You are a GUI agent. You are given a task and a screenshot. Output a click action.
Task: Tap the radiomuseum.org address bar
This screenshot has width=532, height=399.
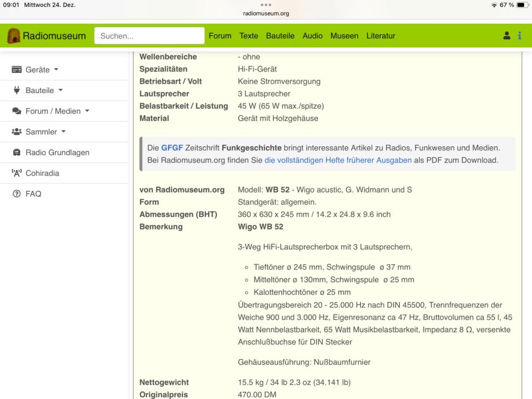click(266, 13)
